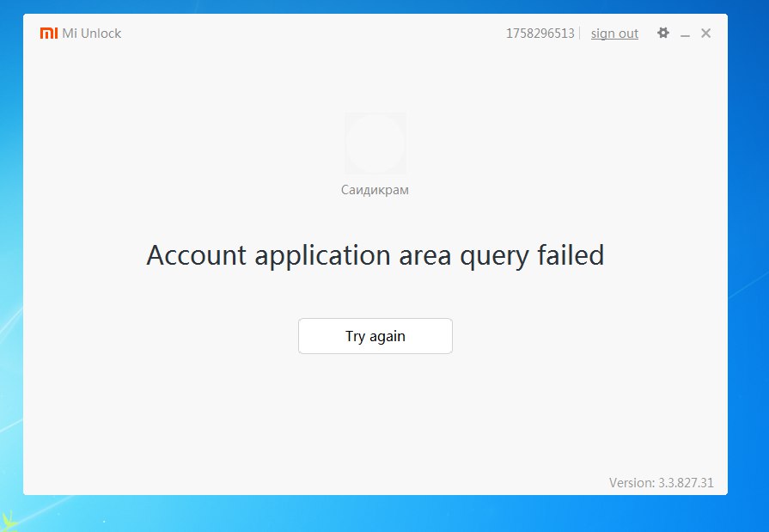Click the Version 3.3.827.31 label
Image resolution: width=769 pixels, height=532 pixels.
point(661,483)
